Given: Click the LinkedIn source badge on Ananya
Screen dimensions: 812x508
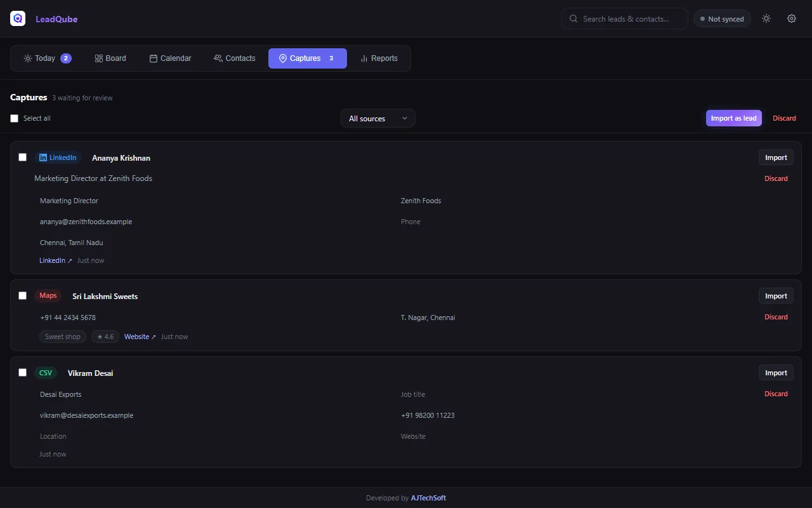Looking at the screenshot, I should 58,157.
